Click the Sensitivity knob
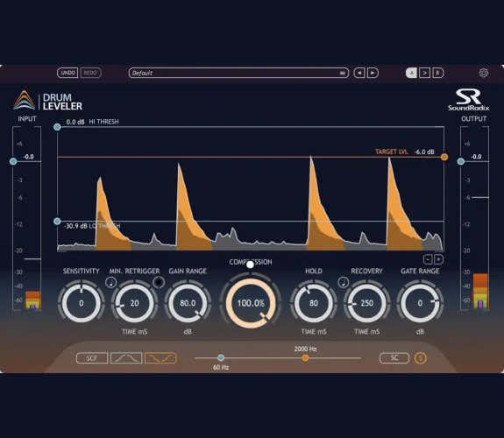504x438 pixels. (x=82, y=303)
